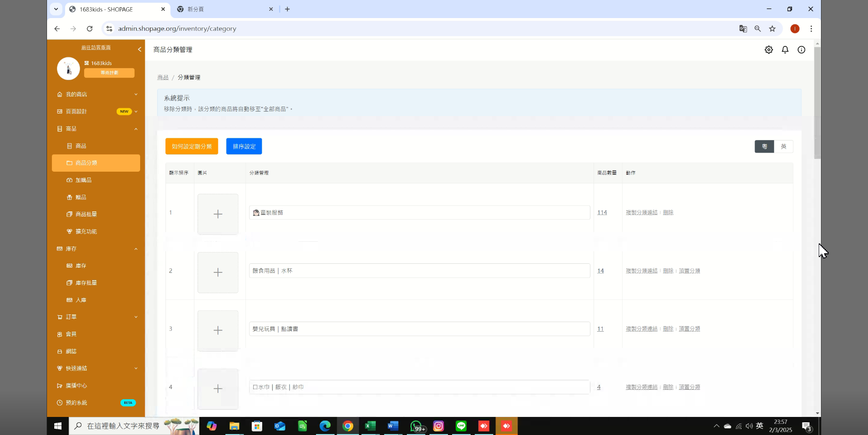Open LINE from the taskbar
This screenshot has width=868, height=435.
[461, 426]
